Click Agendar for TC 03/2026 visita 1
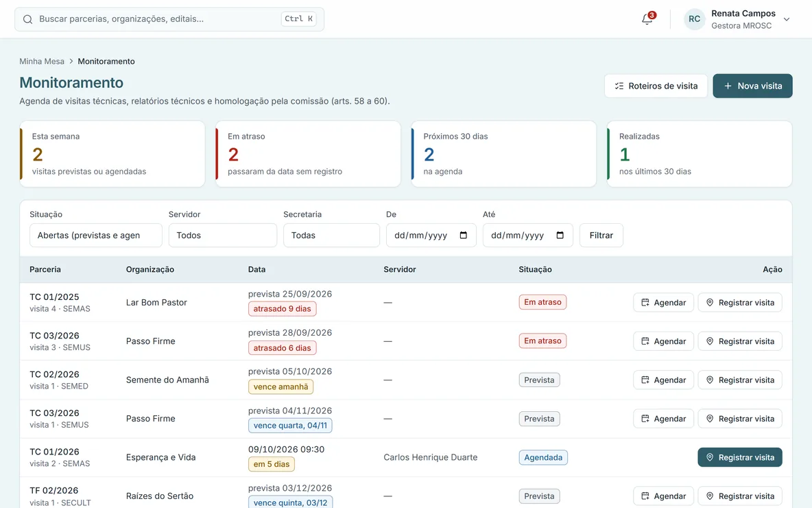The image size is (812, 508). (663, 418)
